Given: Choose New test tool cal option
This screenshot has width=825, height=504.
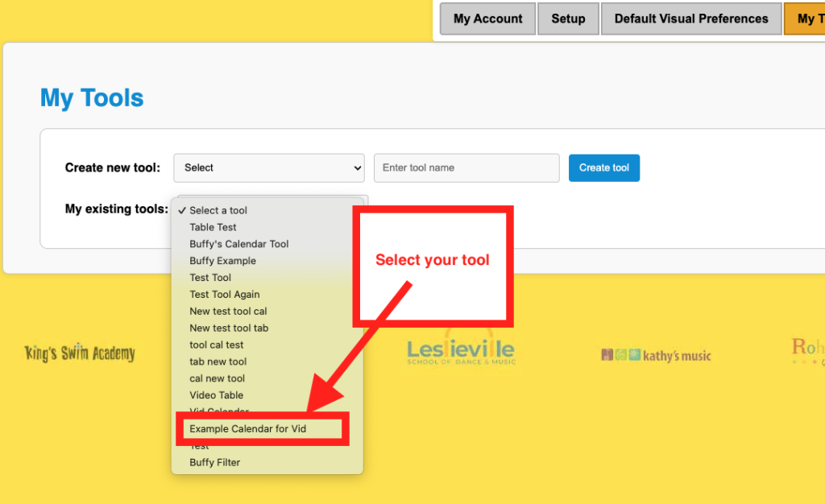Looking at the screenshot, I should point(228,312).
